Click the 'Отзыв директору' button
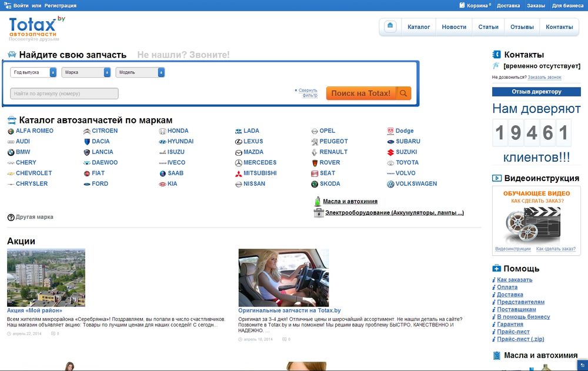Image resolution: width=588 pixels, height=371 pixels. click(x=536, y=92)
